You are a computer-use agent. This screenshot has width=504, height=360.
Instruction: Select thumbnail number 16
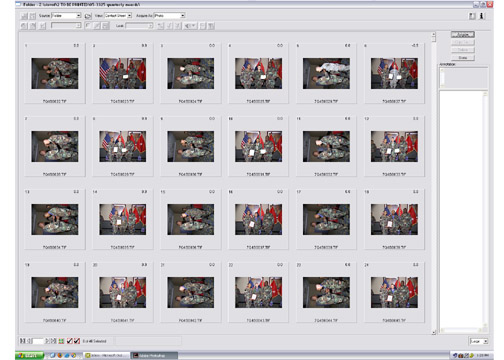pos(258,219)
